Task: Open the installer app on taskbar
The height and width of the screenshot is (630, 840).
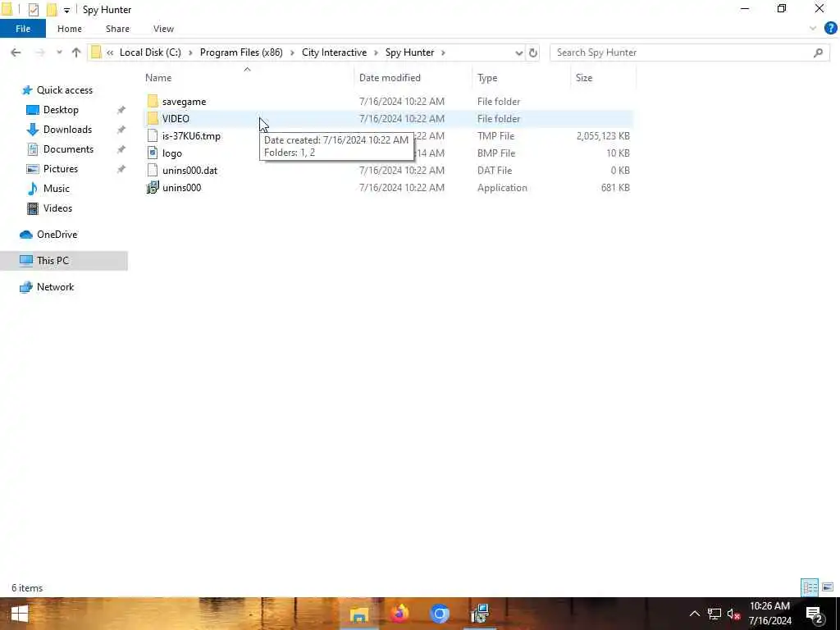Action: click(479, 614)
